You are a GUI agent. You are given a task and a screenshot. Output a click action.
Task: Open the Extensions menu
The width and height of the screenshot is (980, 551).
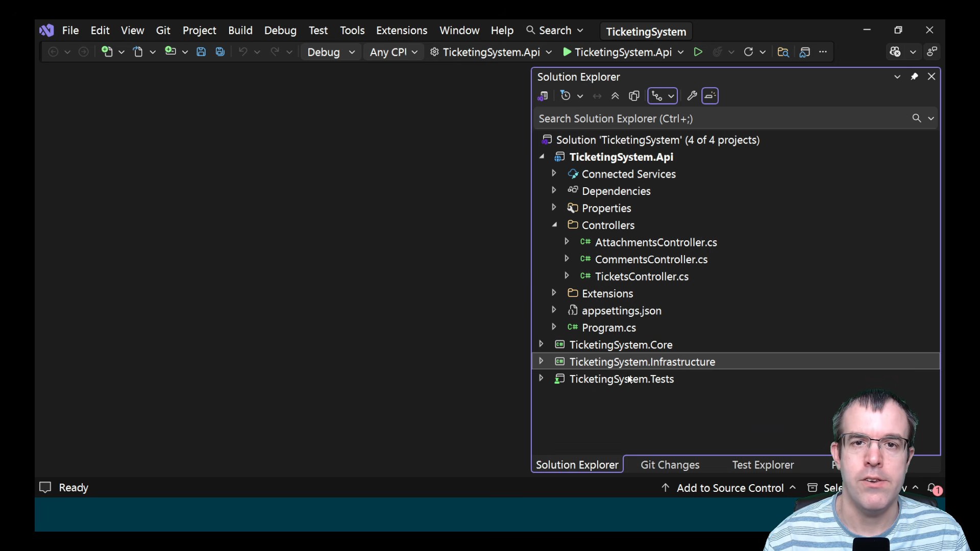click(x=402, y=31)
